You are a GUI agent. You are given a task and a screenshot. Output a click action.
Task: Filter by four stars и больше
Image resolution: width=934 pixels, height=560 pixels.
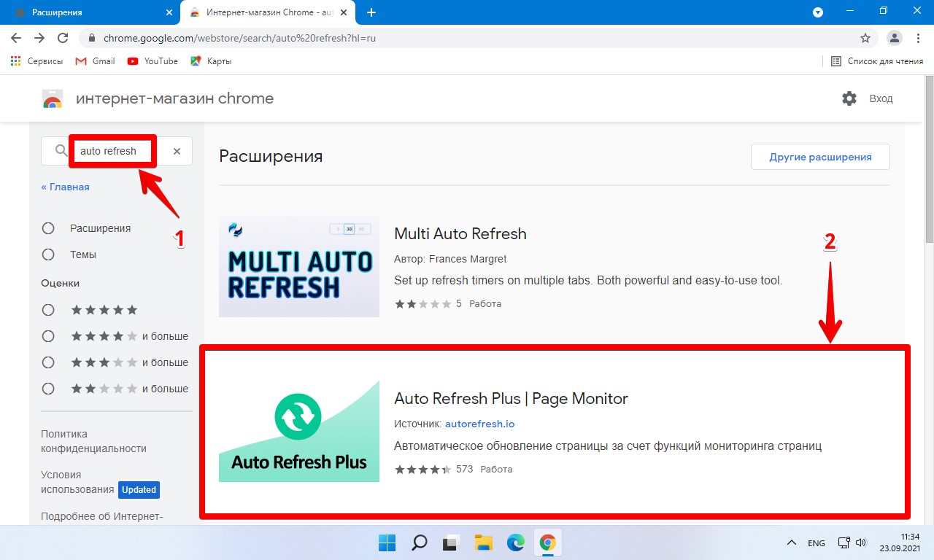[48, 336]
